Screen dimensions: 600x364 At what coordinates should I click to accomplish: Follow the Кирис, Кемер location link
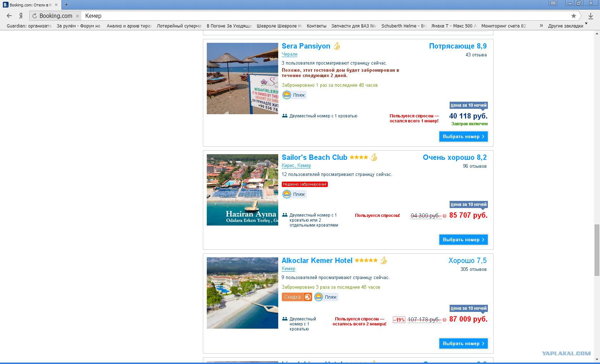coord(296,166)
